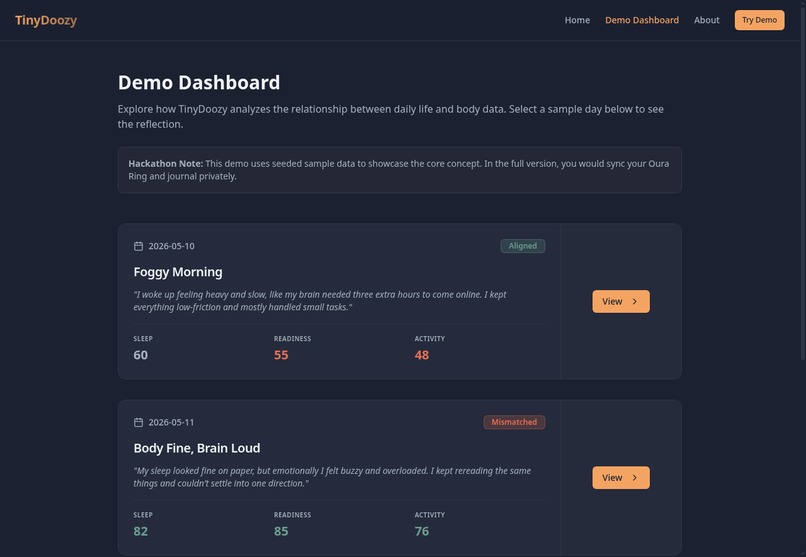
Task: Click the date 2026-05-10
Action: (x=172, y=246)
